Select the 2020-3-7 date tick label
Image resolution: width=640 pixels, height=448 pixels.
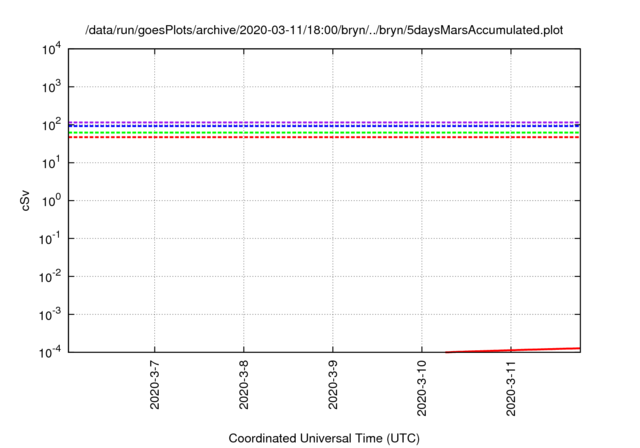pyautogui.click(x=154, y=385)
